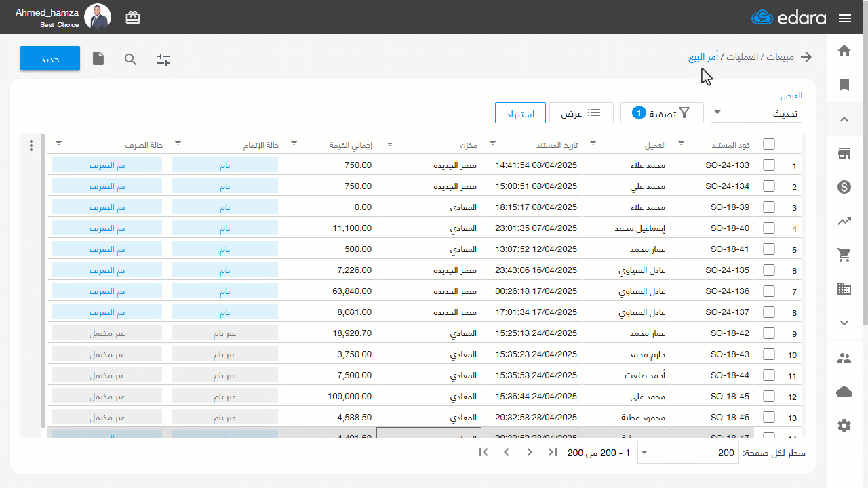Tick the checkbox for SO-18-41
868x488 pixels.
769,249
